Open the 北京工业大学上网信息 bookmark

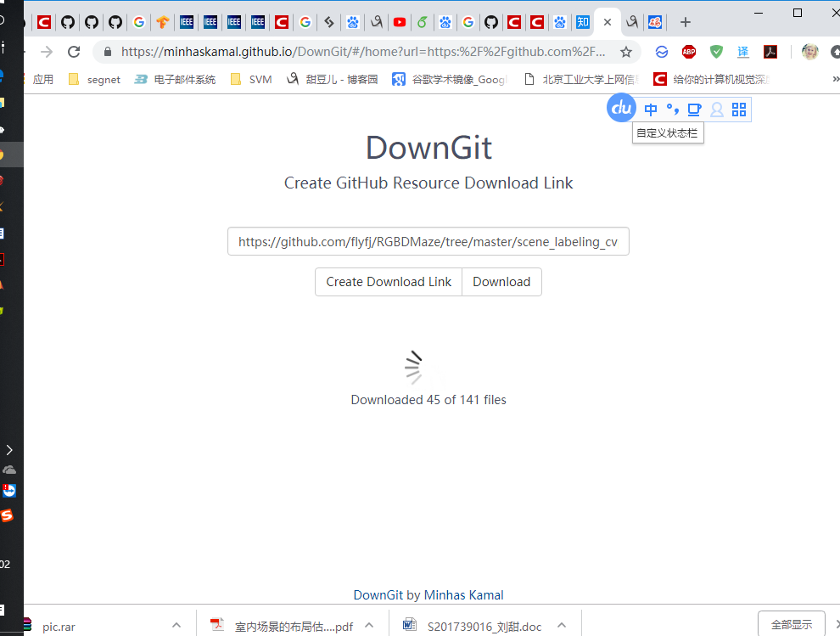tap(582, 79)
